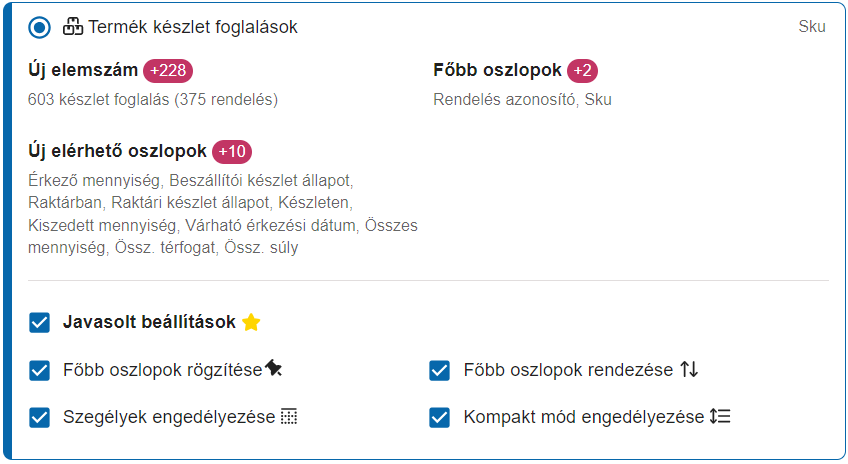The height and width of the screenshot is (464, 848).
Task: Click the yellow star icon
Action: tap(251, 322)
